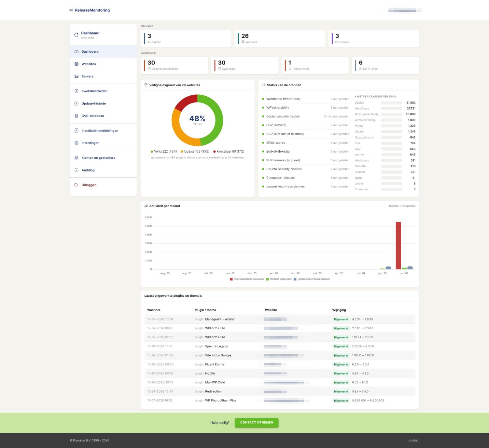Image resolution: width=489 pixels, height=448 pixels.
Task: Click the refresh icon in Status van de bronnen
Action: pyautogui.click(x=264, y=85)
